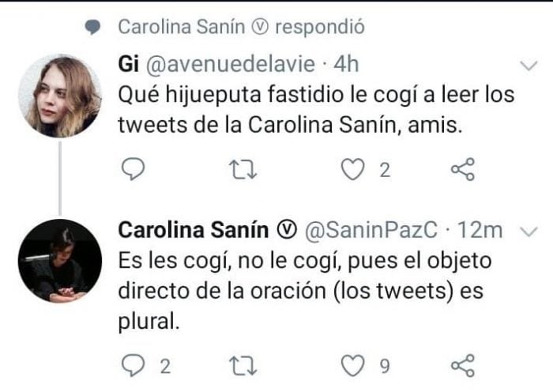The width and height of the screenshot is (553, 392).
Task: Share Carolina Sanín's reply
Action: click(462, 365)
